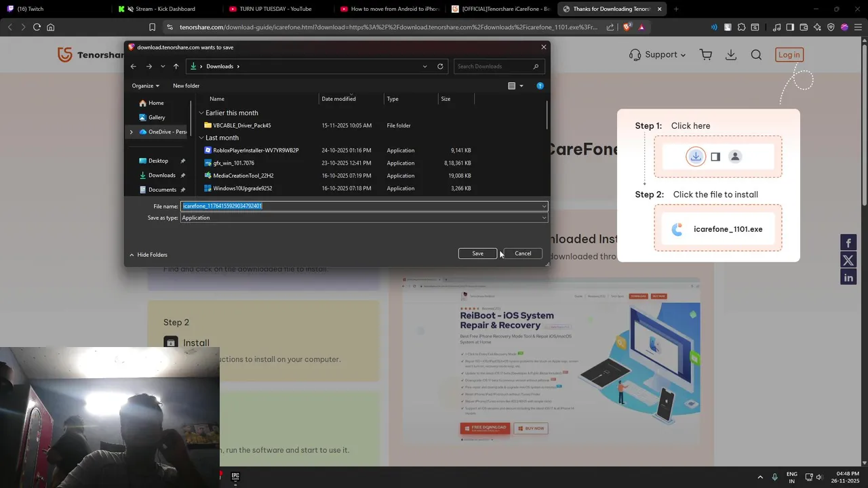The image size is (868, 488).
Task: Switch to How to move from Android tab
Action: click(x=390, y=9)
